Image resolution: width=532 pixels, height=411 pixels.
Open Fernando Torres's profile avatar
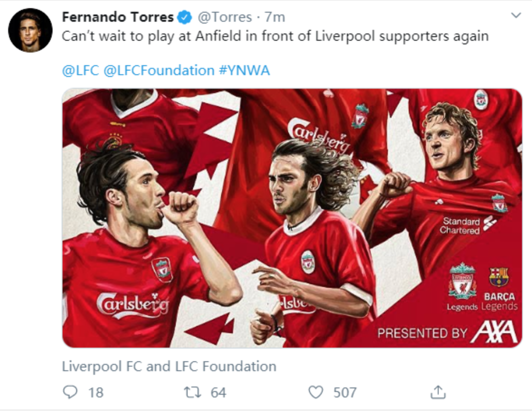(x=30, y=30)
